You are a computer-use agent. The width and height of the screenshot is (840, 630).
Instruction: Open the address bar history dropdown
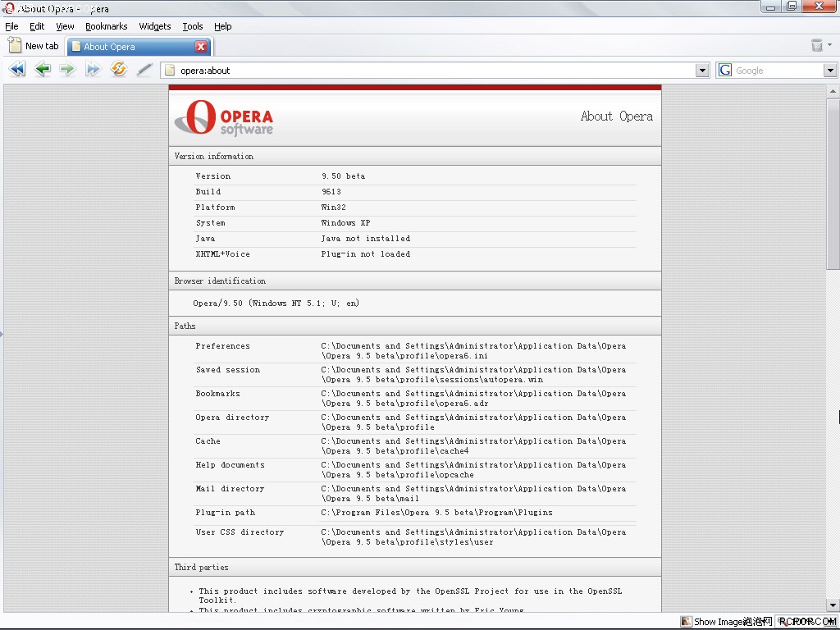702,71
